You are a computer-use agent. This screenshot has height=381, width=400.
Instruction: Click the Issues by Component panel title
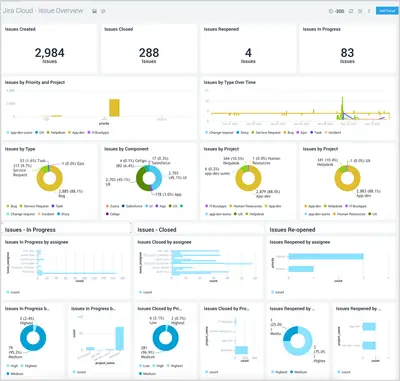[x=126, y=149]
